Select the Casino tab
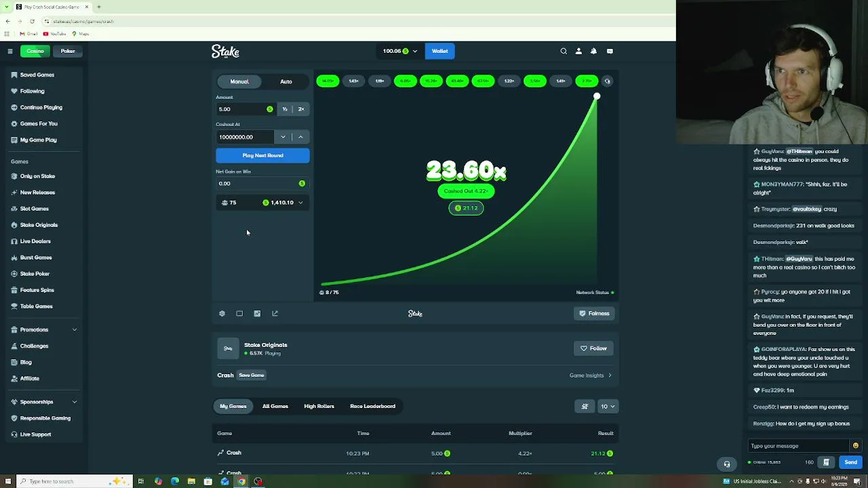The height and width of the screenshot is (488, 868). (35, 51)
